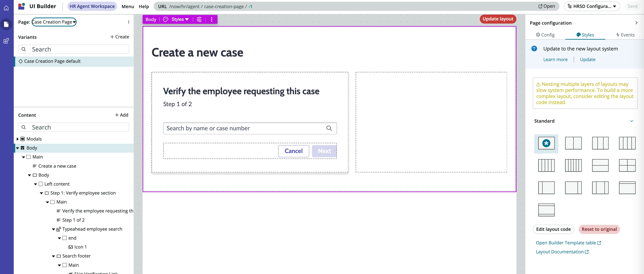Click the search magnifier in employee search field
The height and width of the screenshot is (274, 644).
(329, 128)
